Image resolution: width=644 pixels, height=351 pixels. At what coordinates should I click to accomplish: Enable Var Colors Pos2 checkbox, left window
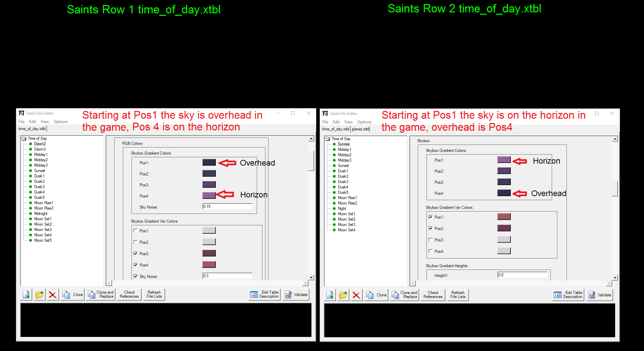[136, 242]
